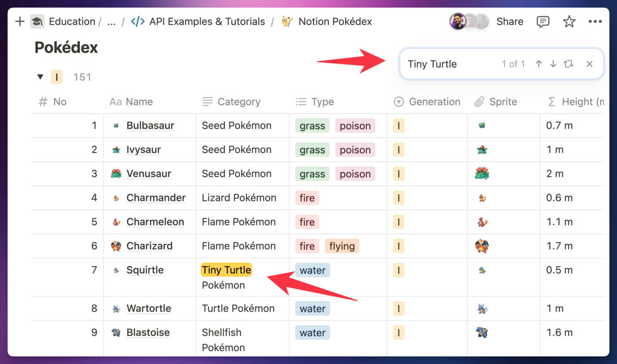Click Blastoise sprite image in Sprite column
The image size is (617, 364).
tap(482, 332)
